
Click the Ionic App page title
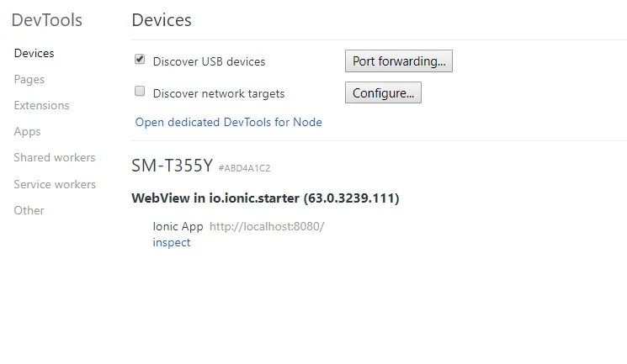pos(178,226)
